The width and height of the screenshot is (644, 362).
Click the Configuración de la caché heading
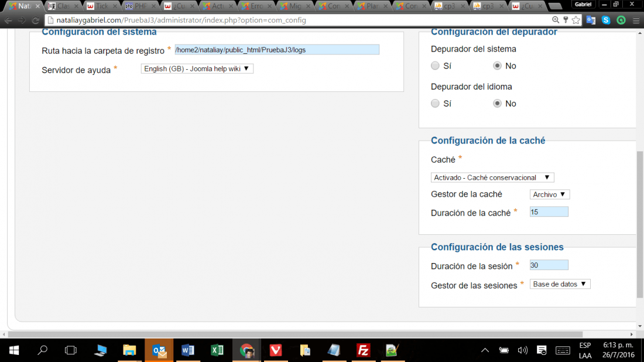click(488, 141)
